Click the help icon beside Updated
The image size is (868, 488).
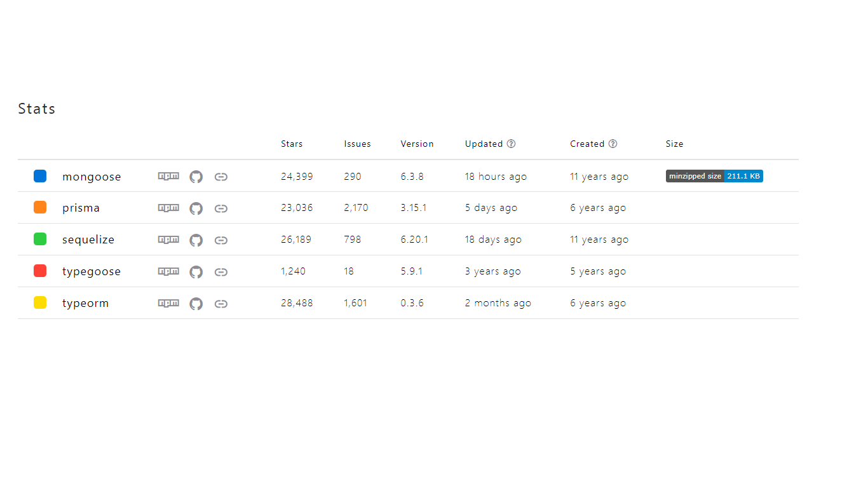pyautogui.click(x=511, y=144)
